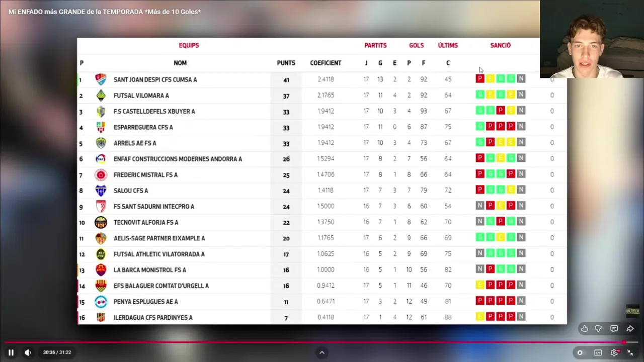The height and width of the screenshot is (362, 644).
Task: Click the PARTITS header
Action: click(x=375, y=45)
